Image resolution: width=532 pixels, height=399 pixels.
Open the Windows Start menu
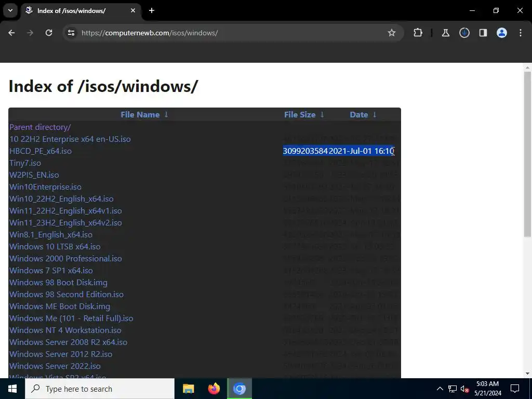12,389
